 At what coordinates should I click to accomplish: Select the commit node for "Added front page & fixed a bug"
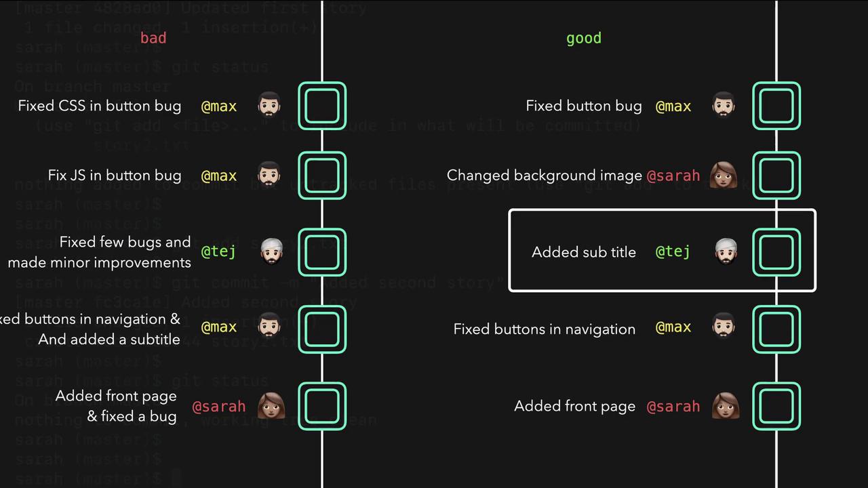pos(322,406)
